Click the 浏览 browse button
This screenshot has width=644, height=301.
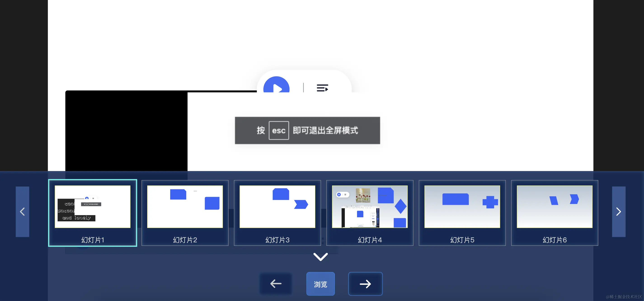click(x=320, y=284)
